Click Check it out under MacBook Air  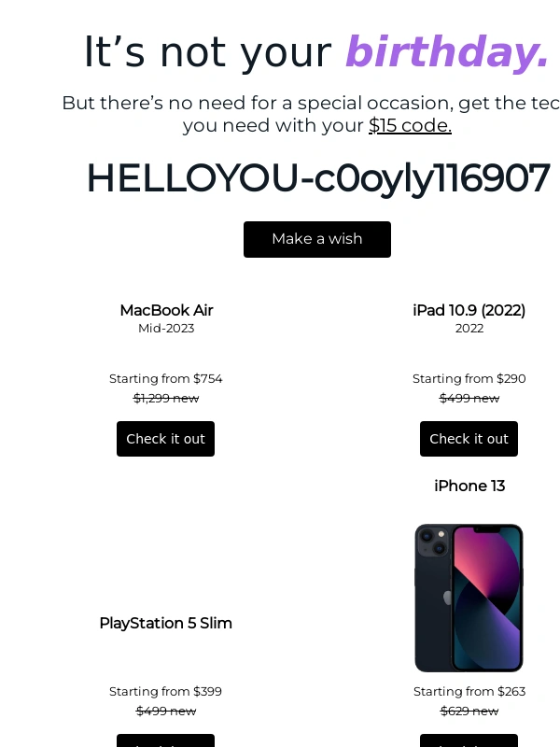[166, 439]
